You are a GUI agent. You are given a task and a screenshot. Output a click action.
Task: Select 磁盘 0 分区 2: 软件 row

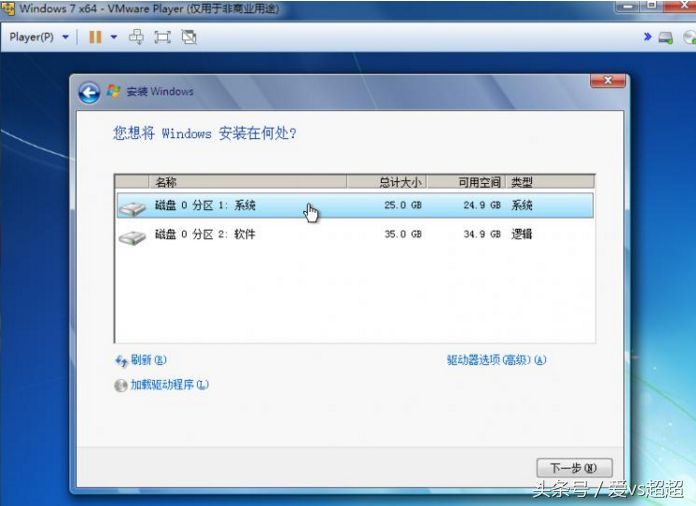[355, 234]
